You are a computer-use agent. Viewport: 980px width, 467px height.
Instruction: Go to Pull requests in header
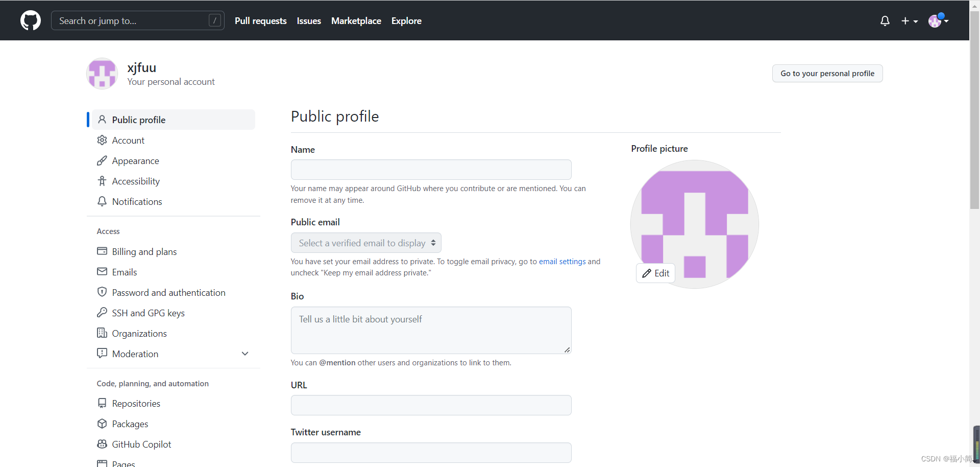coord(260,21)
